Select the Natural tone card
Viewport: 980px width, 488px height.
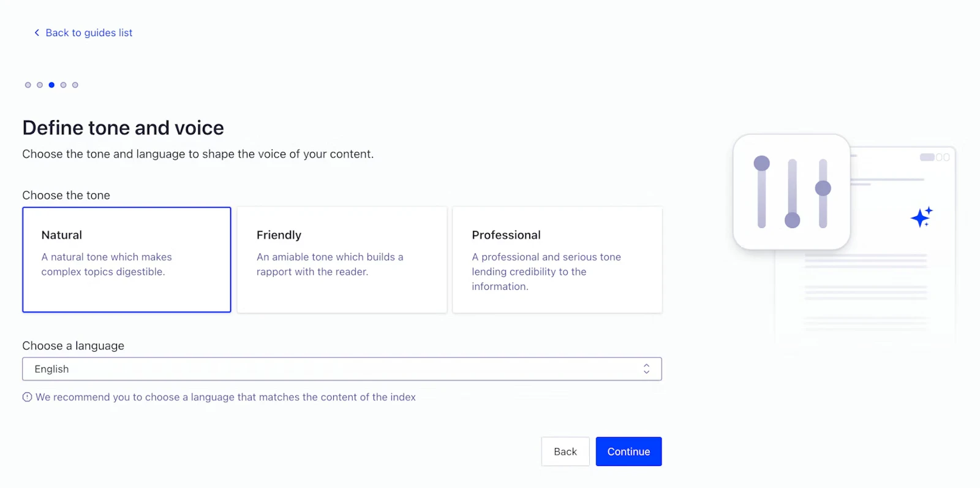click(127, 260)
